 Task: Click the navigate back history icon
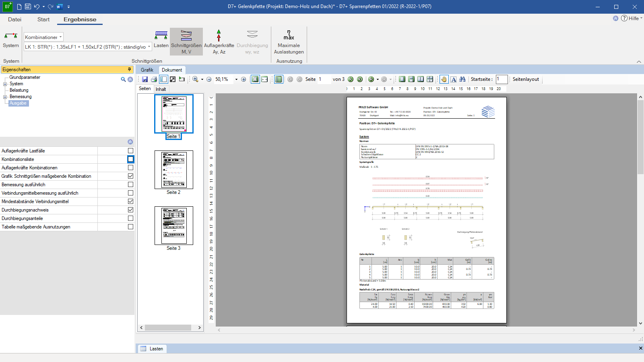[371, 79]
